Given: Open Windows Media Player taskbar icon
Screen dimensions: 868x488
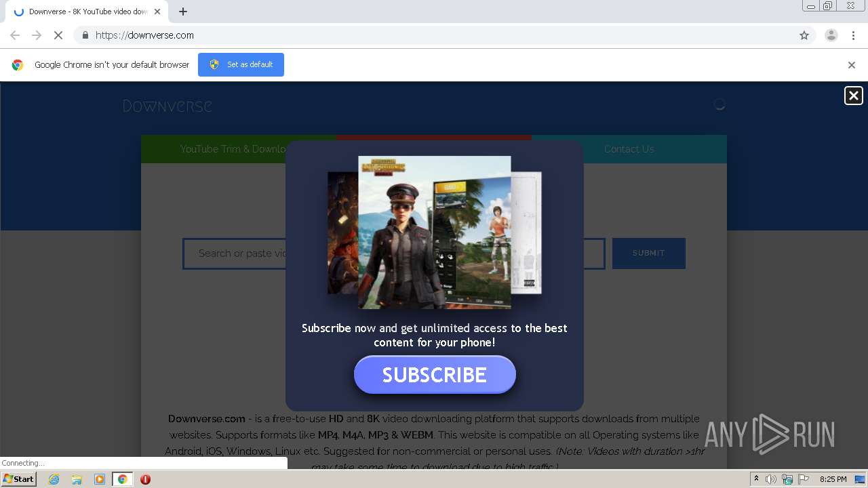Looking at the screenshot, I should point(99,479).
